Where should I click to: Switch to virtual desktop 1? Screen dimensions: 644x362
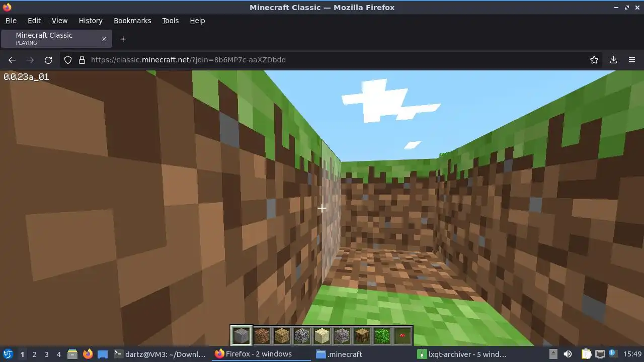coord(22,354)
